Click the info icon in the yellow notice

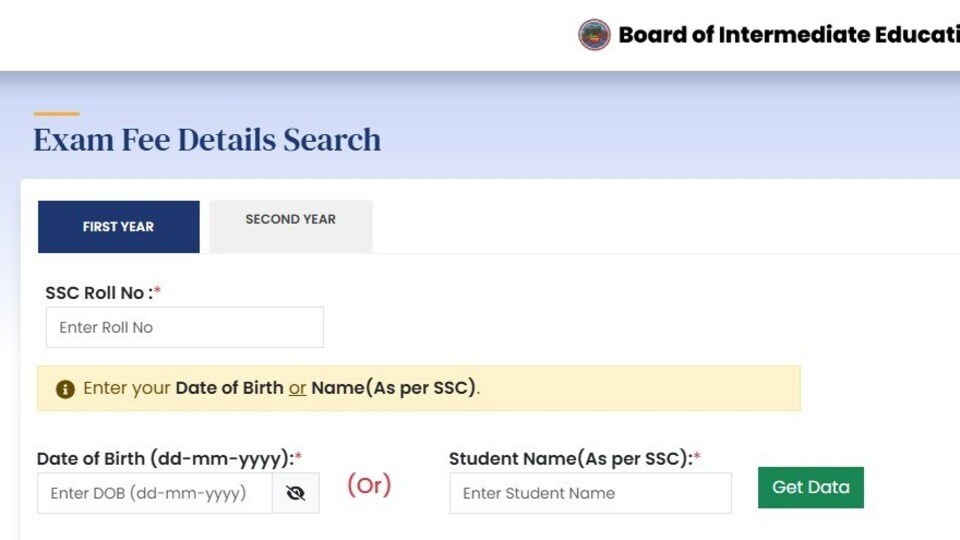tap(65, 389)
